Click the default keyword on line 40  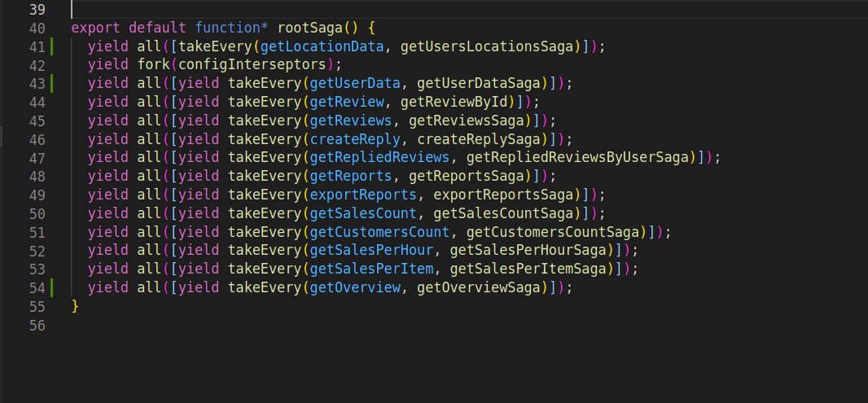[x=158, y=28]
